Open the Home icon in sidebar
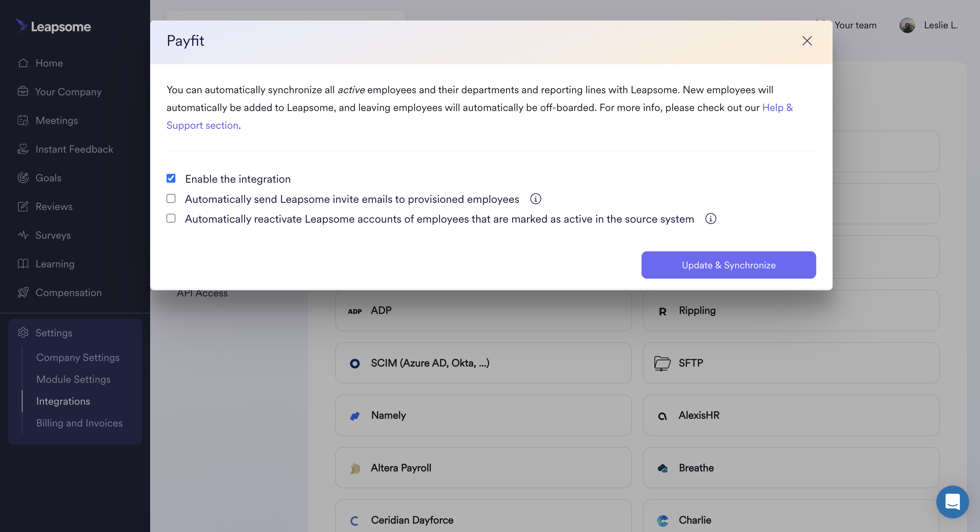The image size is (980, 532). 23,63
